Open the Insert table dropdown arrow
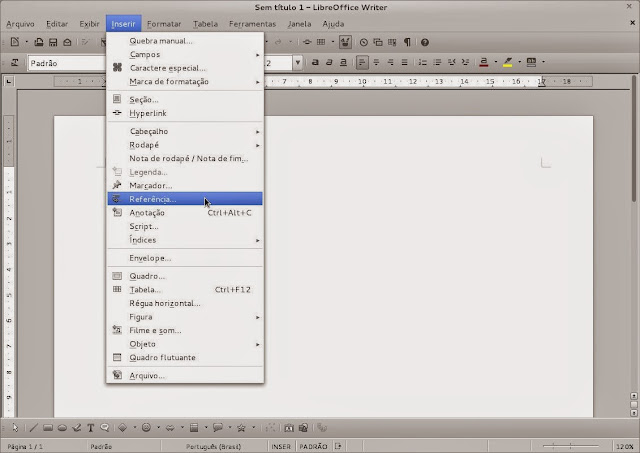Image resolution: width=640 pixels, height=453 pixels. 333,42
